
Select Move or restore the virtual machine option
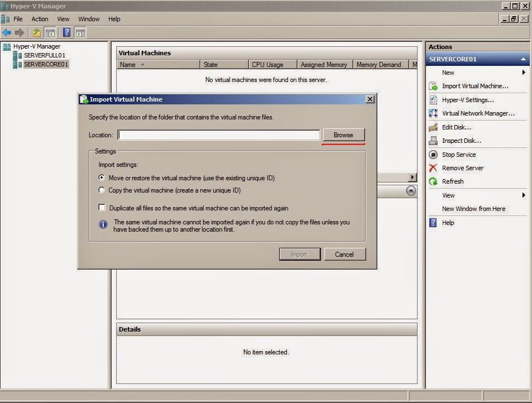pos(102,177)
